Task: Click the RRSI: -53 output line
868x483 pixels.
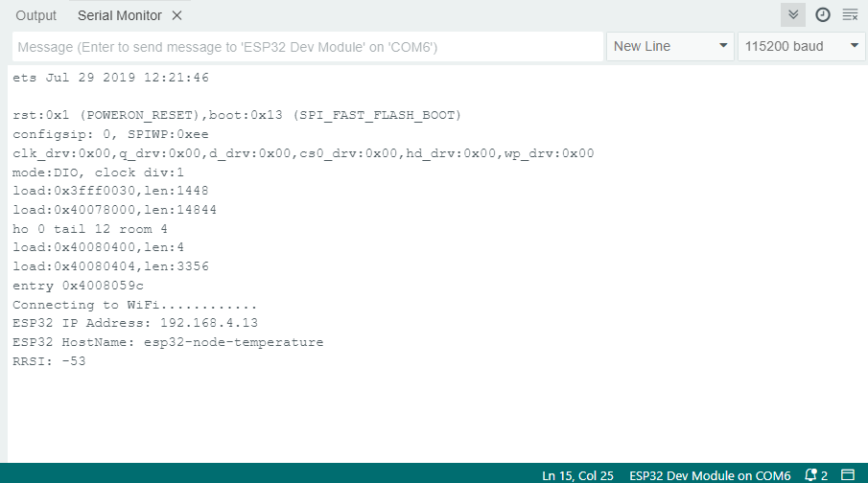Action: [50, 361]
